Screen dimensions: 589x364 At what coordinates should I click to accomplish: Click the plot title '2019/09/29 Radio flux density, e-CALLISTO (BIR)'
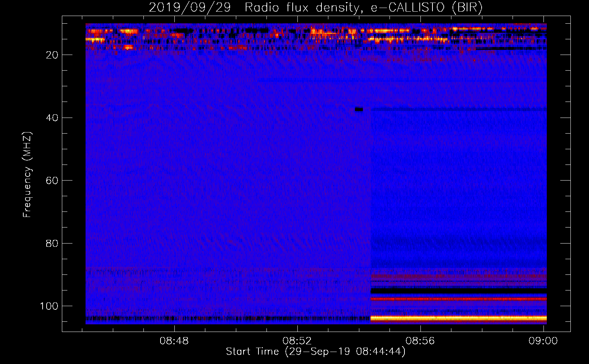316,7
